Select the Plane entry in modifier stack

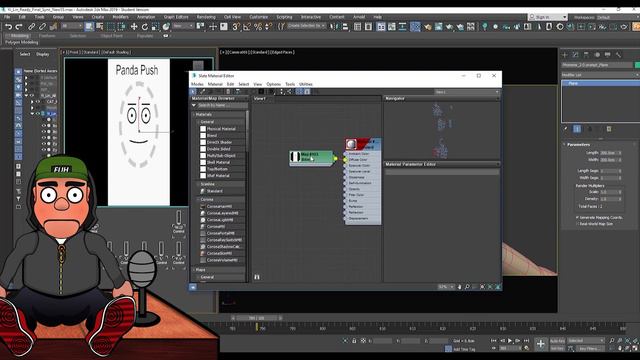pos(600,83)
